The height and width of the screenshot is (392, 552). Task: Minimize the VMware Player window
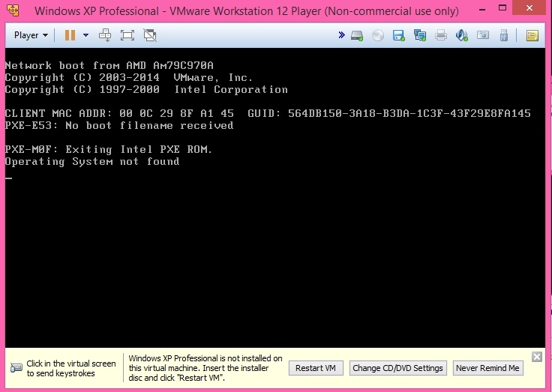(x=482, y=9)
